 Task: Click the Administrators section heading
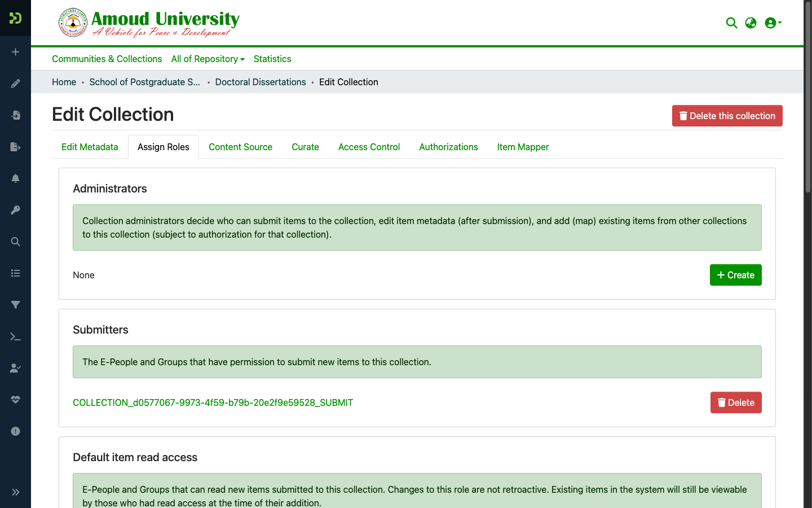[109, 189]
